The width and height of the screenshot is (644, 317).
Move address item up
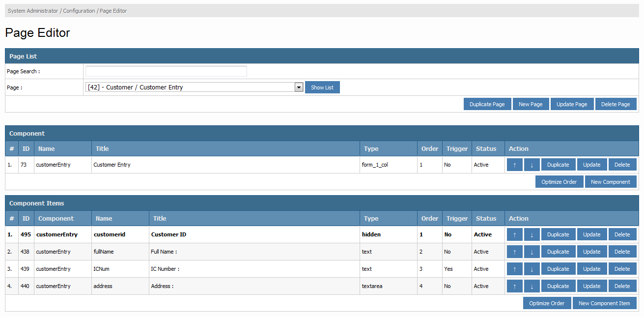pyautogui.click(x=514, y=287)
